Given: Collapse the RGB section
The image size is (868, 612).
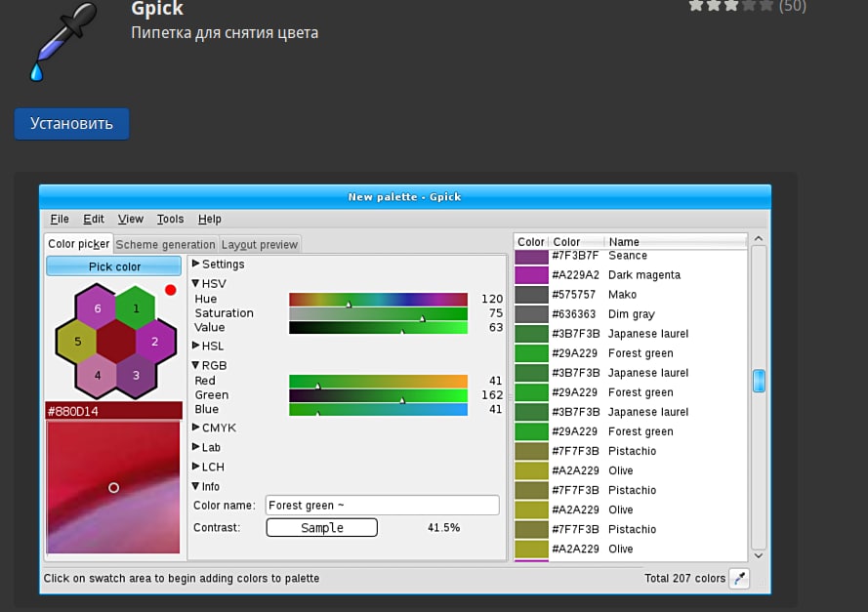Looking at the screenshot, I should [209, 365].
